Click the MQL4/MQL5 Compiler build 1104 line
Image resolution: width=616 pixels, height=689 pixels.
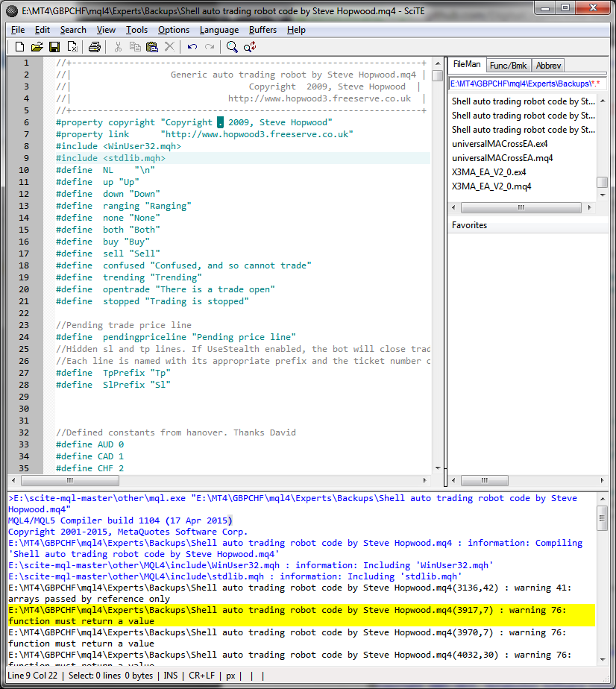point(120,520)
